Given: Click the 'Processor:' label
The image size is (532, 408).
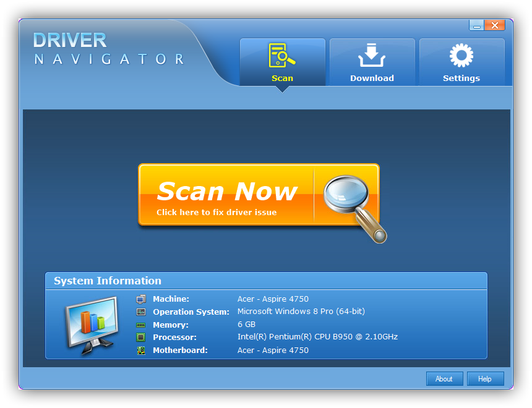Looking at the screenshot, I should pos(174,338).
